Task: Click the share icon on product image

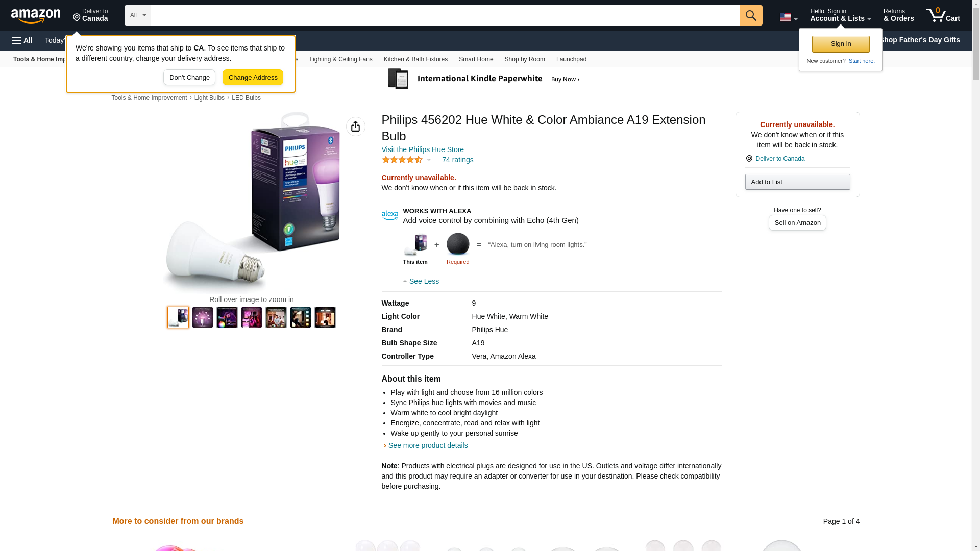Action: (355, 127)
